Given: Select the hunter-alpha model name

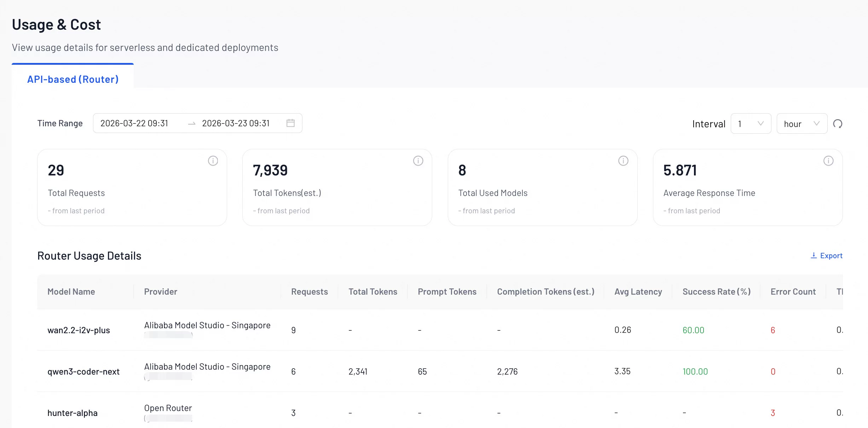Looking at the screenshot, I should pos(73,413).
